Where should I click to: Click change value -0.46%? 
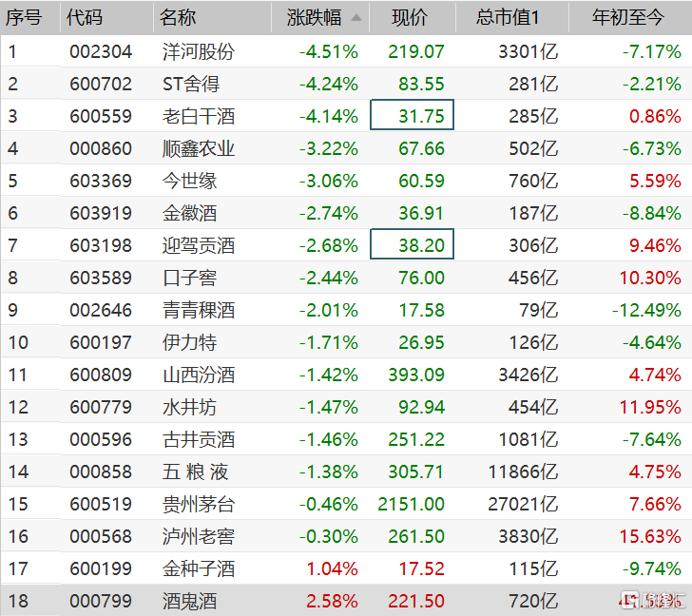(x=329, y=504)
